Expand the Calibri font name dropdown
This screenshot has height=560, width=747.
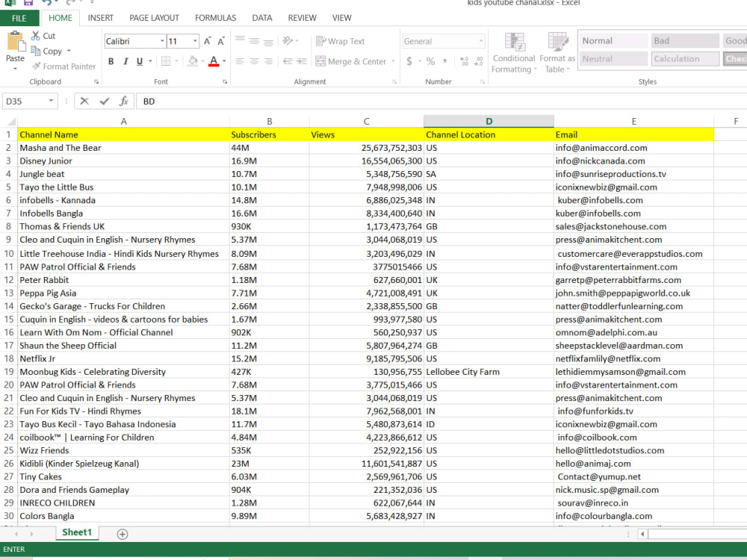coord(162,41)
